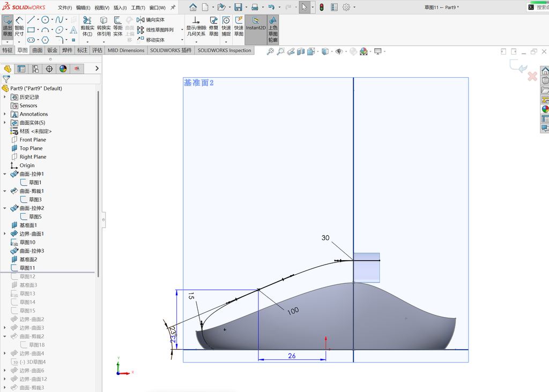Click the New document icon

(205, 7)
